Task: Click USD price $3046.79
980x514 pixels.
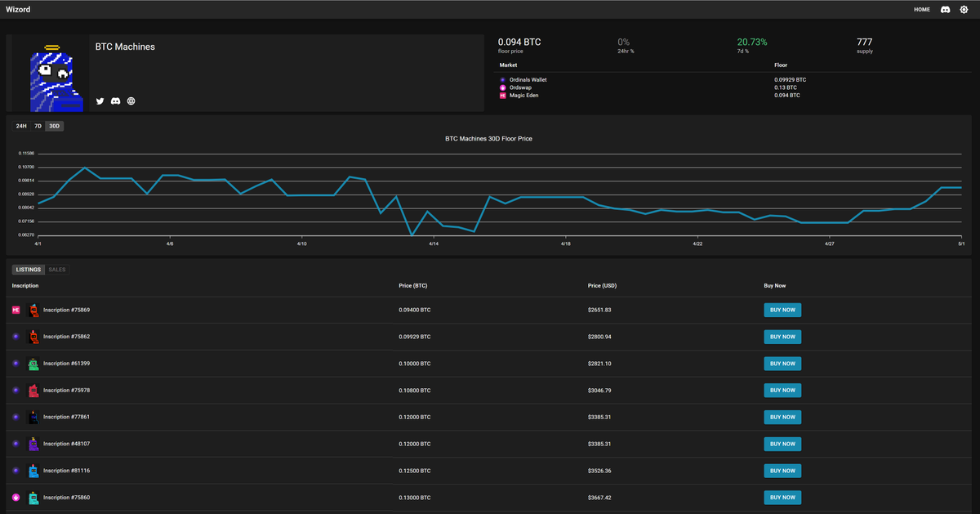Action: click(599, 391)
